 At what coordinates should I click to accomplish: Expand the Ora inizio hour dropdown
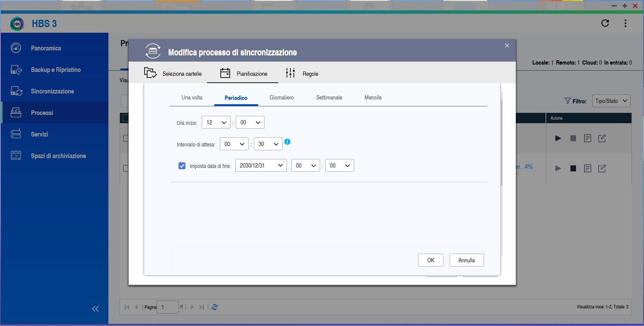click(x=216, y=122)
